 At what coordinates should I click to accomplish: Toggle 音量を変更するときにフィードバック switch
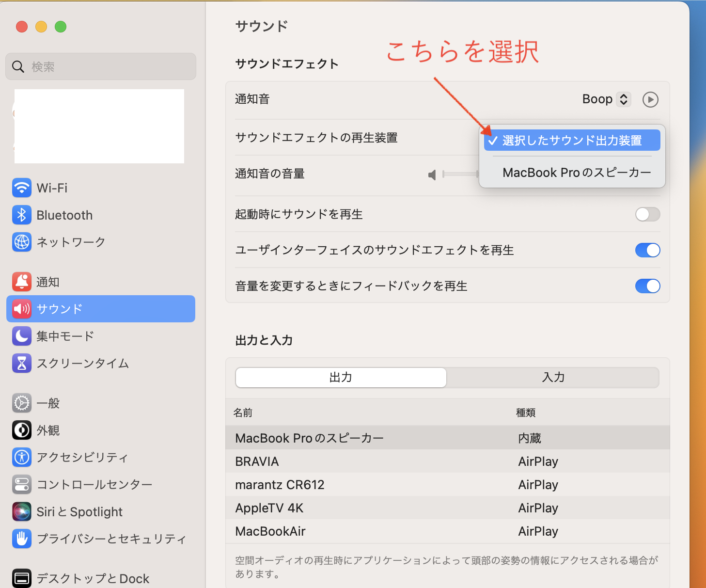coord(647,286)
